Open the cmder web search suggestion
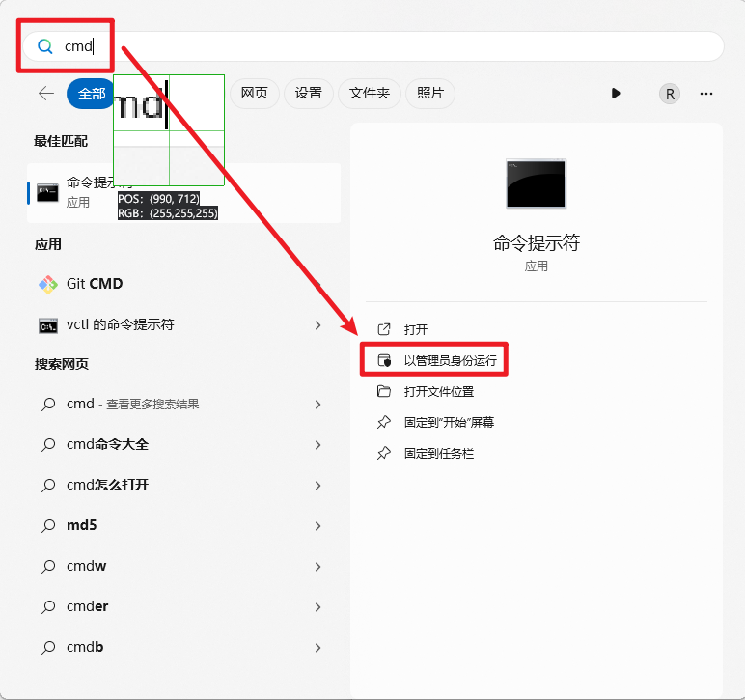Viewport: 745px width, 700px height. 87,606
